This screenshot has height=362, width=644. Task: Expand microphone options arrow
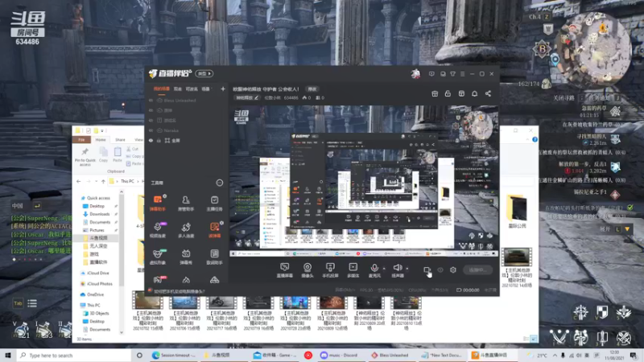pyautogui.click(x=384, y=269)
